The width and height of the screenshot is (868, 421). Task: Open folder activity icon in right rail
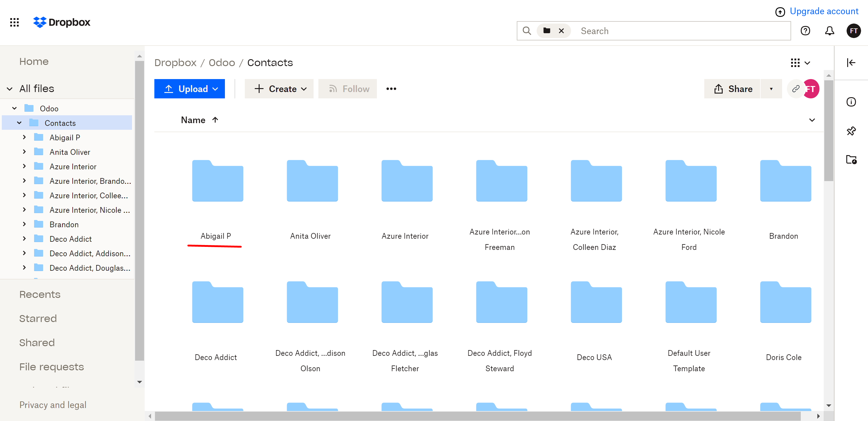pos(851,159)
